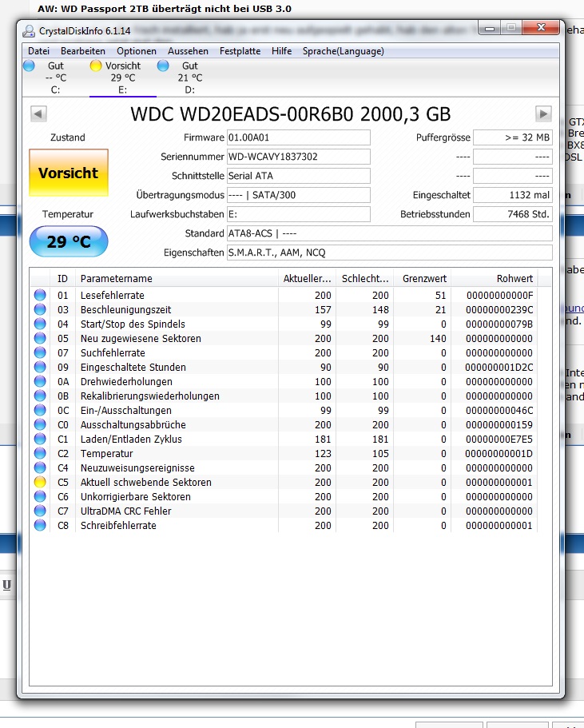This screenshot has width=584, height=728.
Task: Click the Seriennummer field WD-WCAVY1837302
Action: coord(299,157)
